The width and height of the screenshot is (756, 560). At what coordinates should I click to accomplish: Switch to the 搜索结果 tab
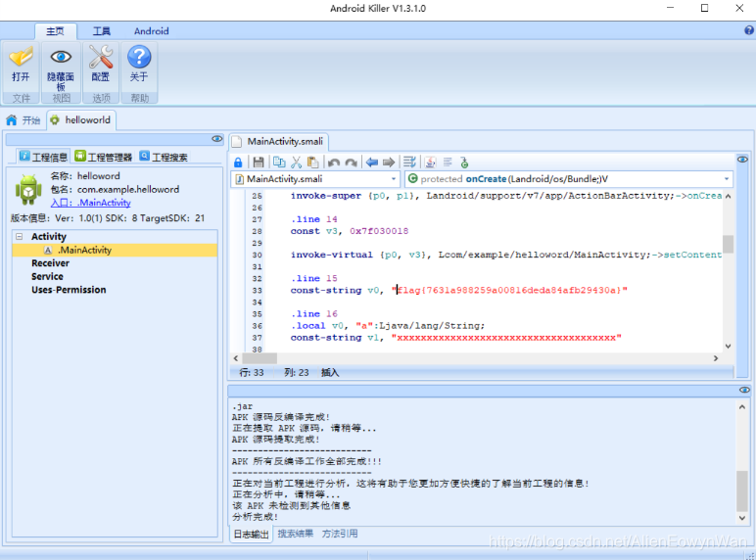coord(295,534)
